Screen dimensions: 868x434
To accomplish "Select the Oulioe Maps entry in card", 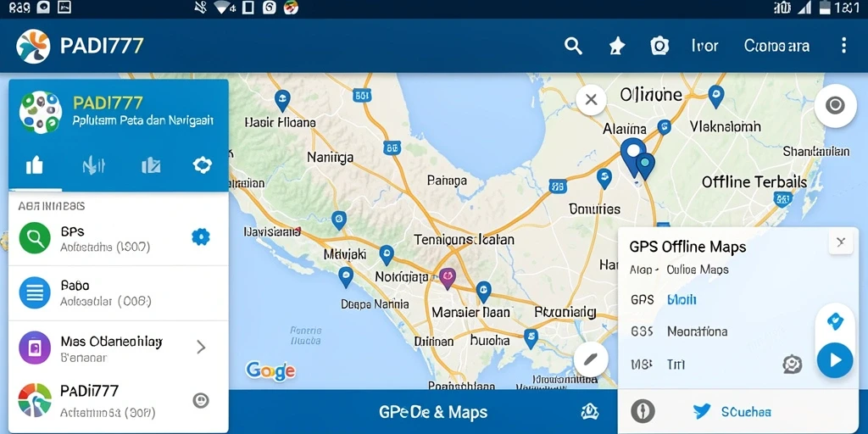I will click(698, 270).
